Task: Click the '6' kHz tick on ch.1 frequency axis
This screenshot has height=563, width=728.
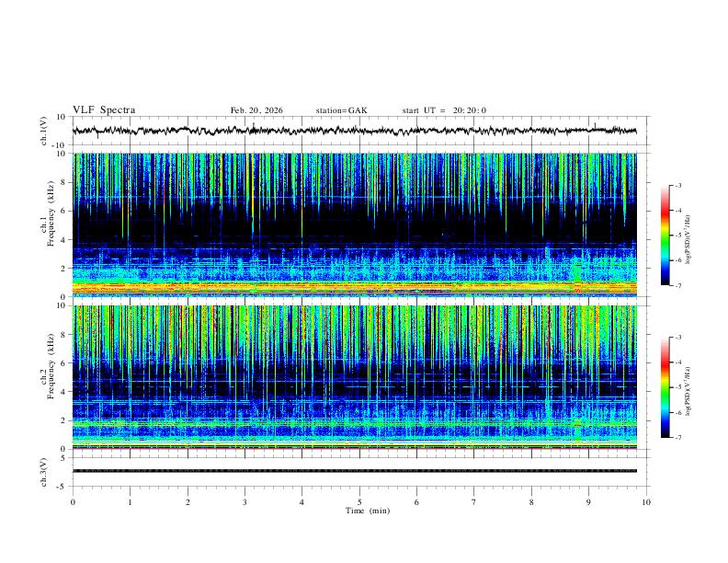Action: (63, 211)
